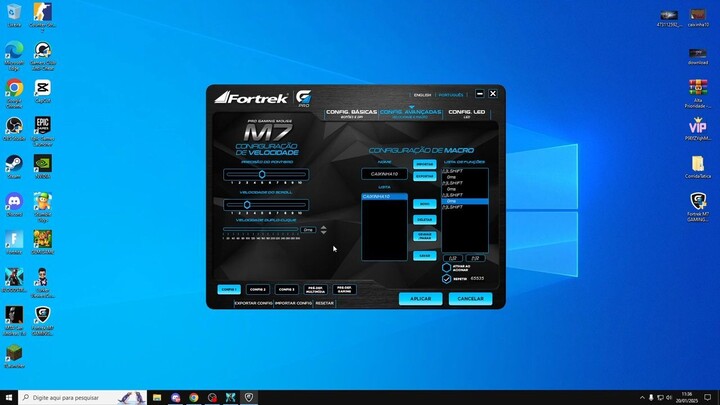Click the button below Gravar/Parar
Image resolution: width=720 pixels, height=405 pixels.
point(425,256)
